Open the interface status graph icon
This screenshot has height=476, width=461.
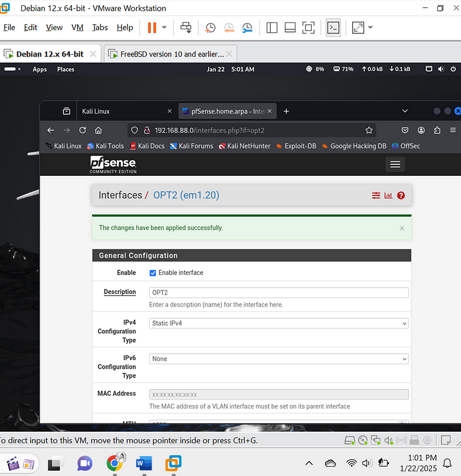coord(388,195)
